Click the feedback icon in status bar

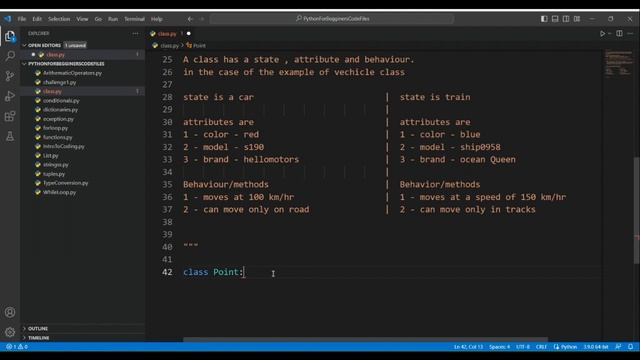coord(618,347)
